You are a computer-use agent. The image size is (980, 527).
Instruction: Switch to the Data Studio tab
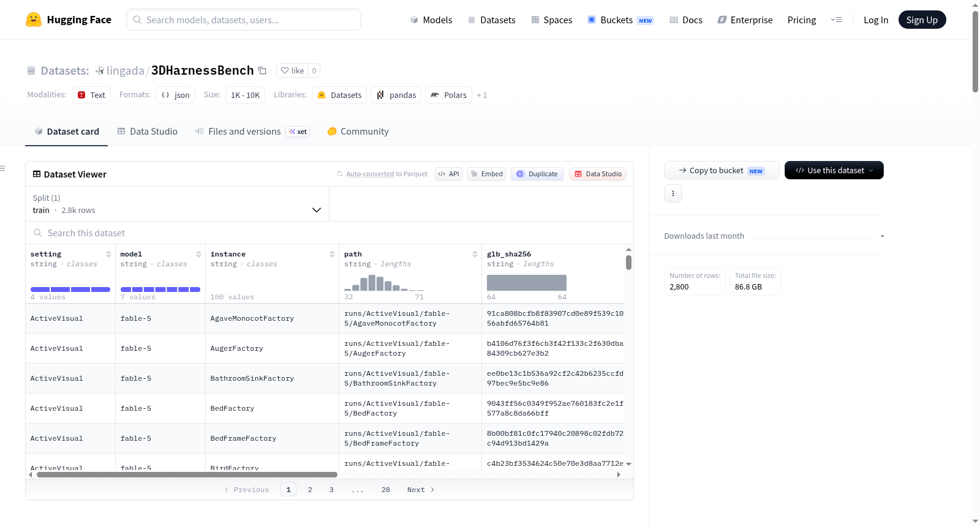148,131
